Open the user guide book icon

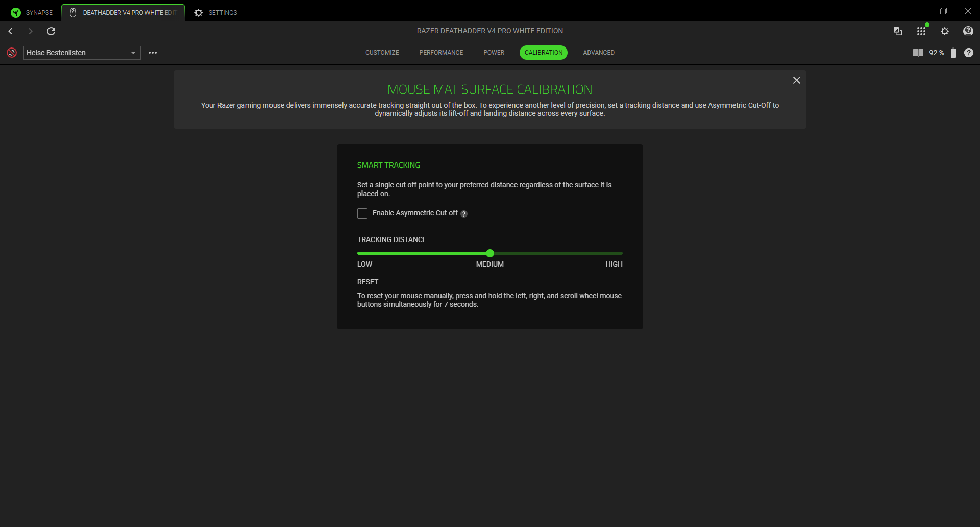(918, 53)
